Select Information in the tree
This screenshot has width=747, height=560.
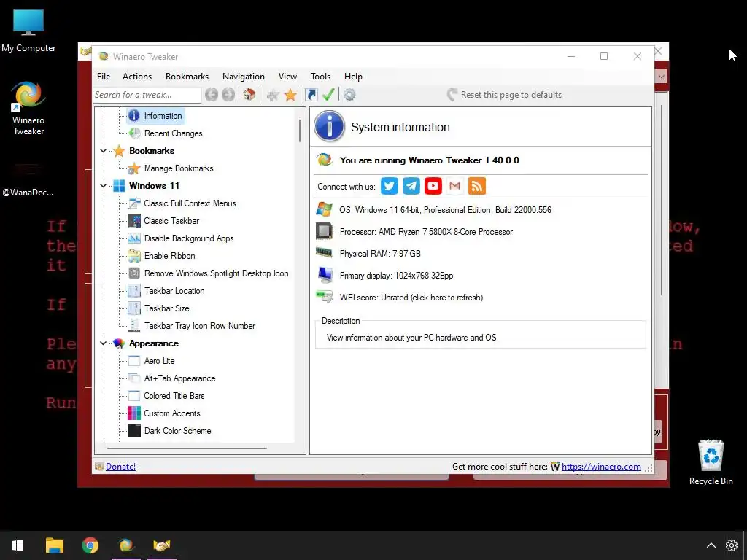pos(163,116)
